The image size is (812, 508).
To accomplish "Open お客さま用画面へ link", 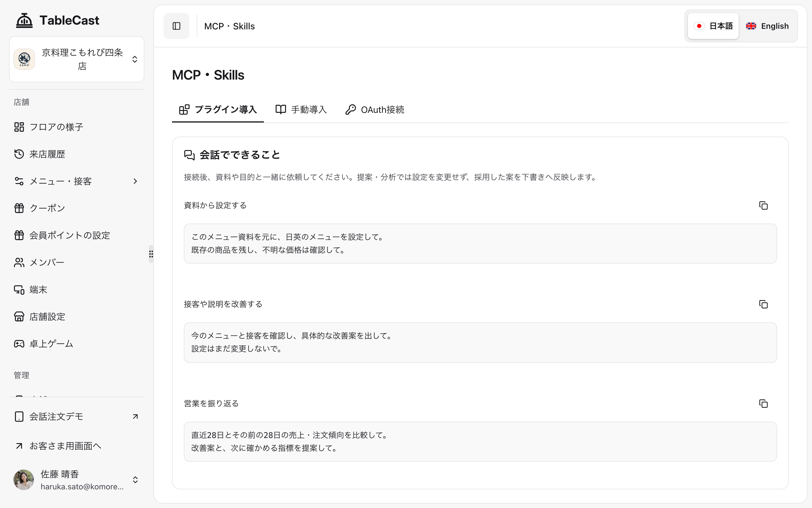I will pyautogui.click(x=76, y=446).
